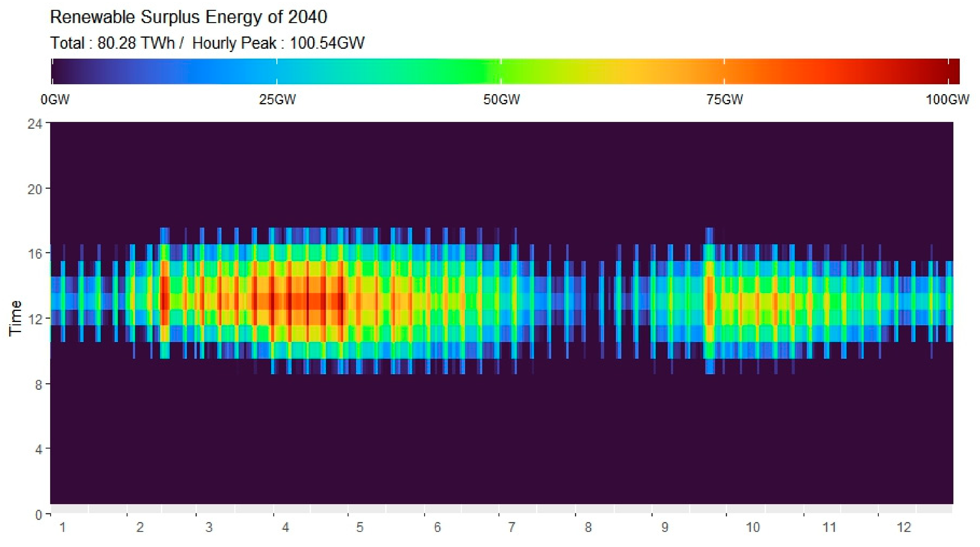Click the 75GW label on the color legend
The width and height of the screenshot is (980, 547).
[725, 100]
